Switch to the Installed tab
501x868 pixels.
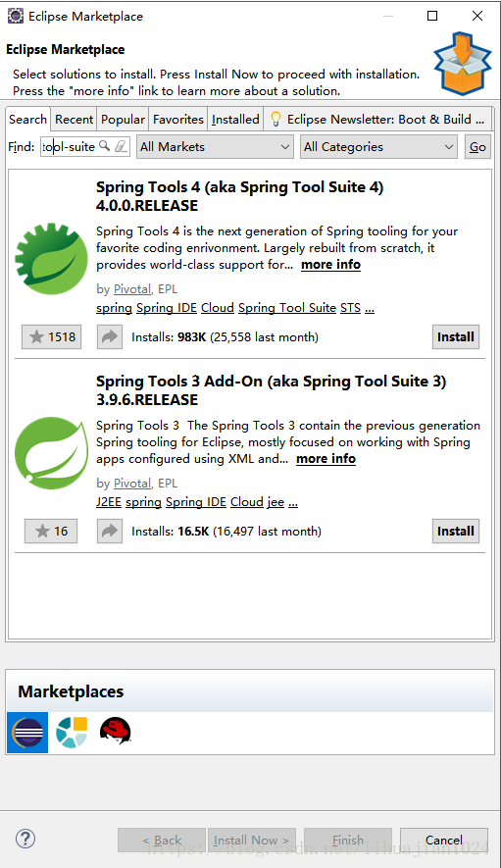235,119
